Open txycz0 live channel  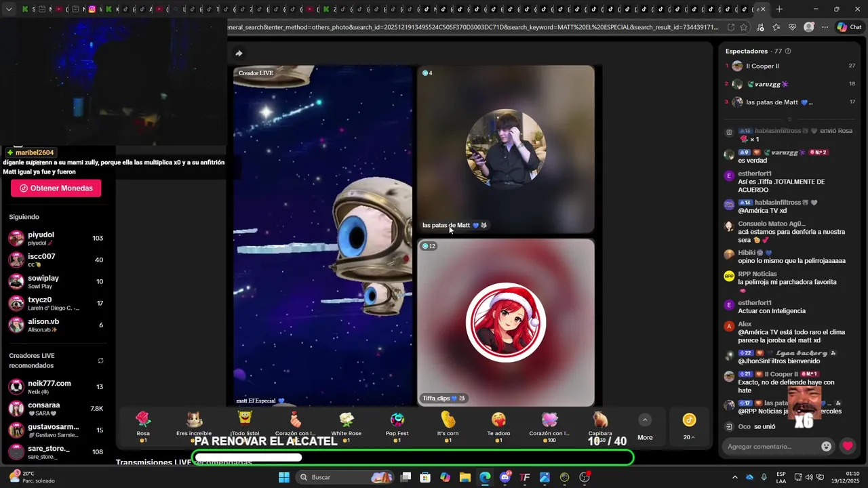[x=56, y=303]
